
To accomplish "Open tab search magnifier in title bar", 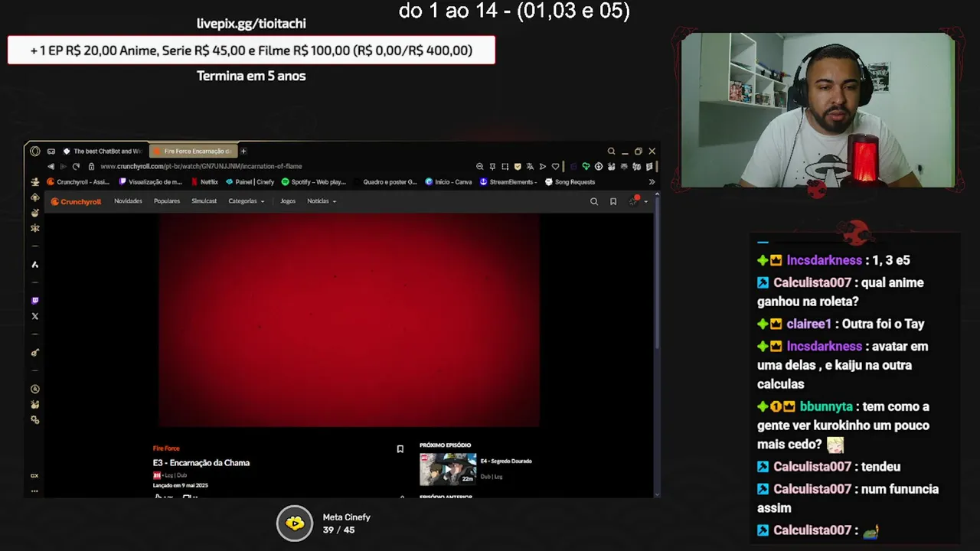I will click(x=611, y=151).
